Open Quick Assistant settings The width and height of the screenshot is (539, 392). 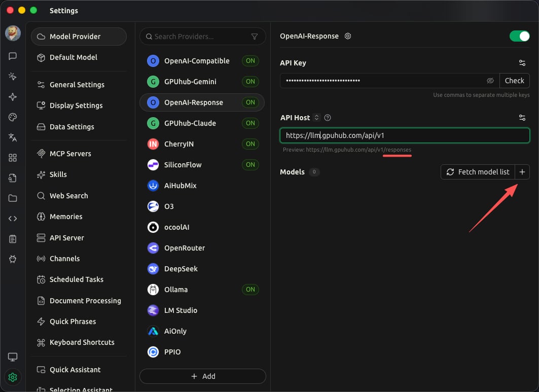[x=79, y=370]
